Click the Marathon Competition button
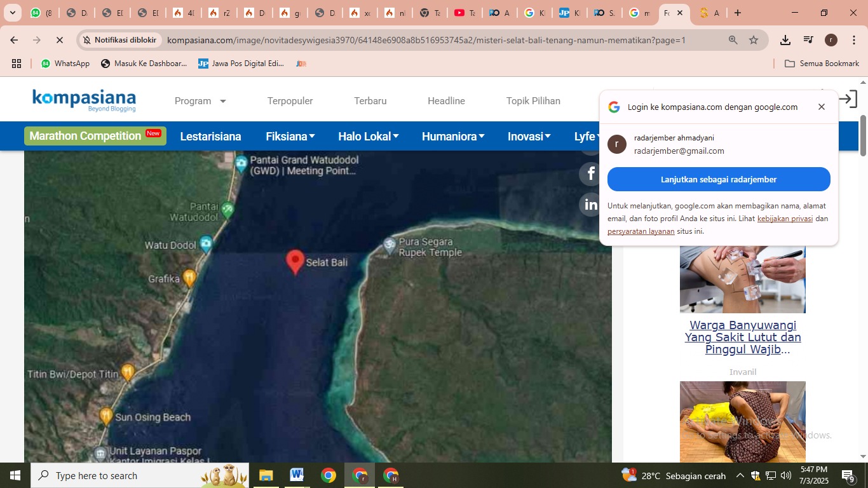Image resolution: width=868 pixels, height=488 pixels. [x=95, y=136]
